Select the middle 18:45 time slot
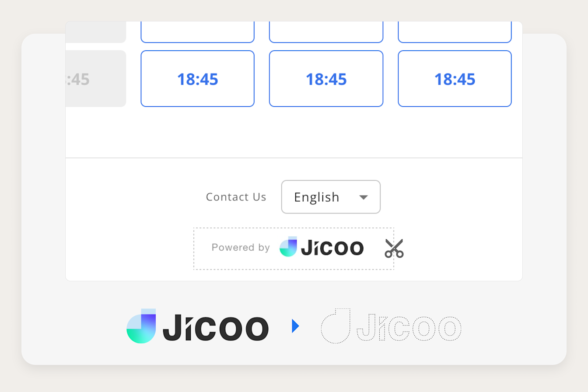588x392 pixels. coord(325,79)
